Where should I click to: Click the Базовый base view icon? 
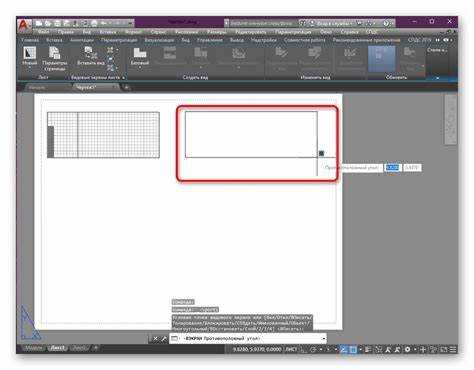140,56
